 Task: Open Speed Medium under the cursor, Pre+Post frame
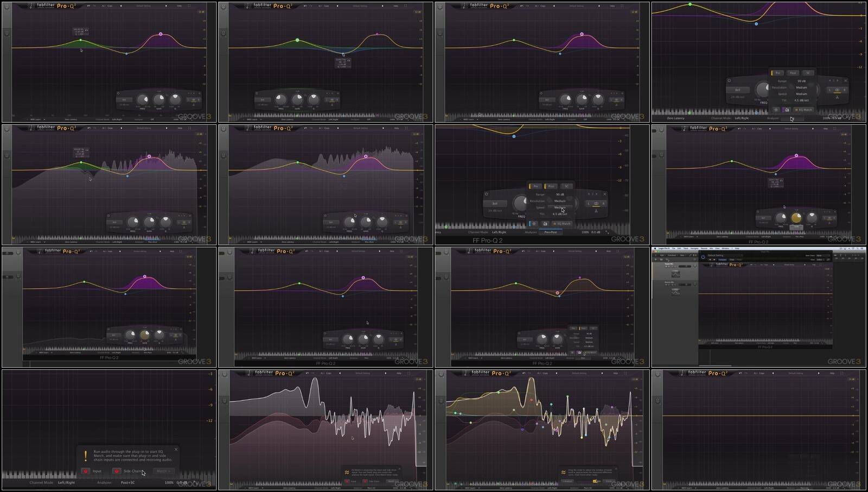tap(560, 207)
